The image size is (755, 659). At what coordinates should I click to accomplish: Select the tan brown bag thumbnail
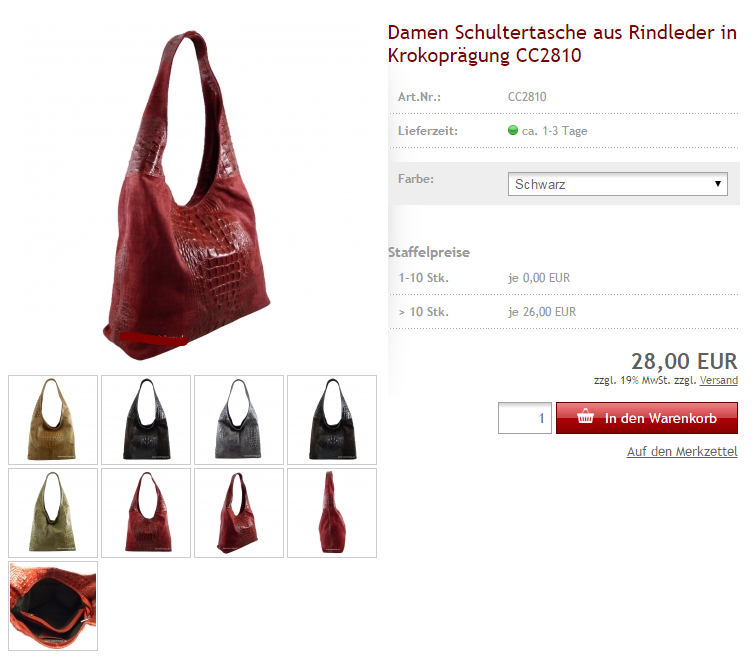click(x=53, y=420)
